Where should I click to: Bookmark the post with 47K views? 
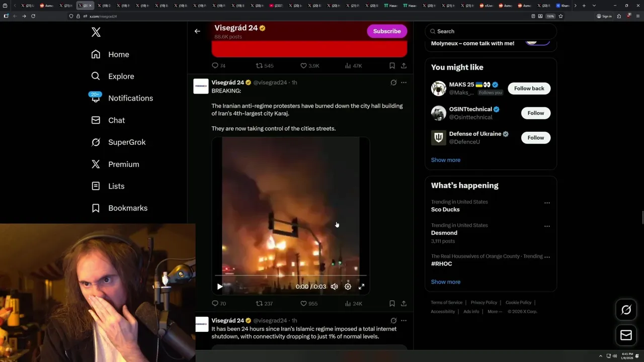(x=392, y=66)
